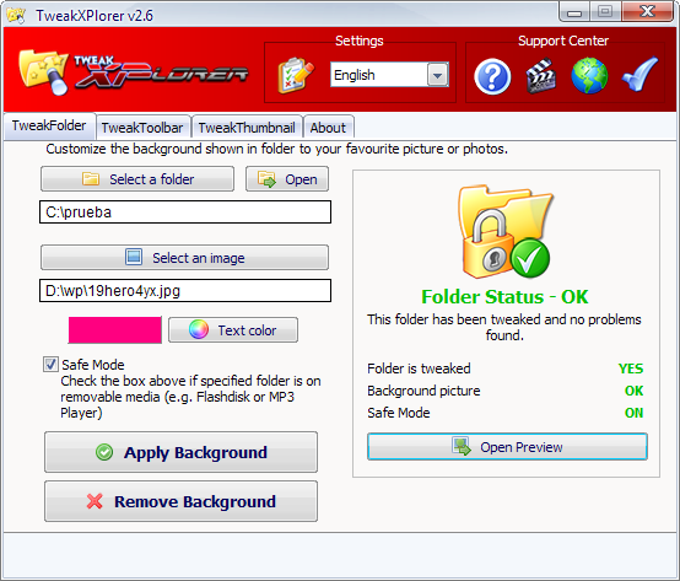Image resolution: width=680 pixels, height=581 pixels.
Task: Click the OK value for Background picture
Action: (x=634, y=391)
